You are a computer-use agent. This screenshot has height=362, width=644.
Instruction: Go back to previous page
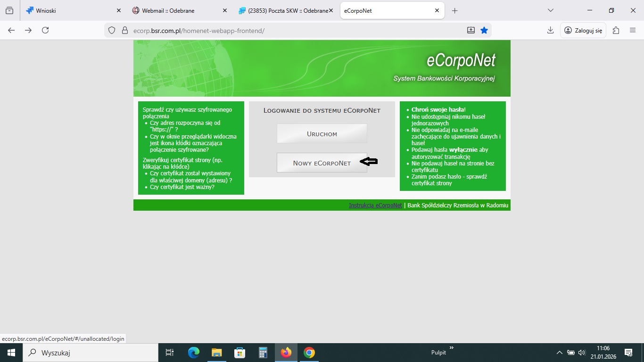pos(11,30)
